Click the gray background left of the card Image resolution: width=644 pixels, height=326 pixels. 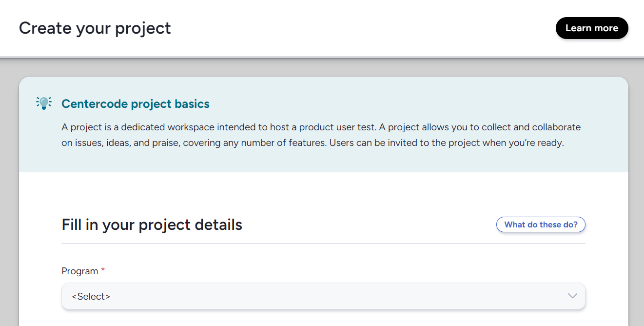click(x=9, y=195)
